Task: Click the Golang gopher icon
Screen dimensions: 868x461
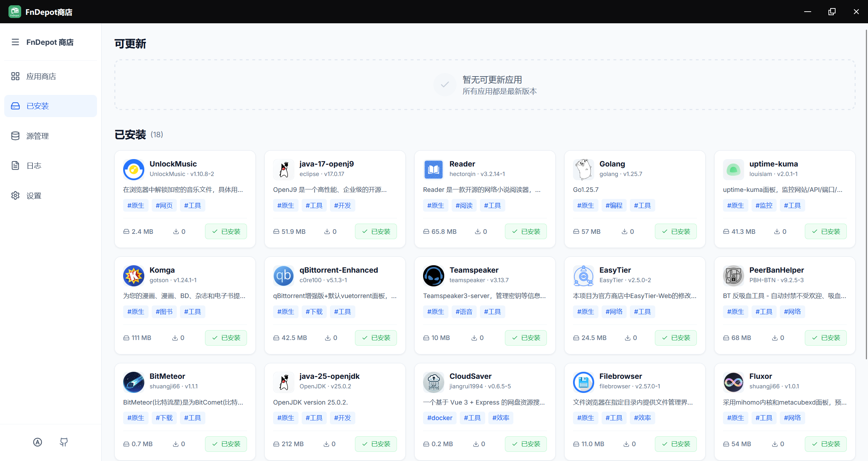Action: pos(583,169)
